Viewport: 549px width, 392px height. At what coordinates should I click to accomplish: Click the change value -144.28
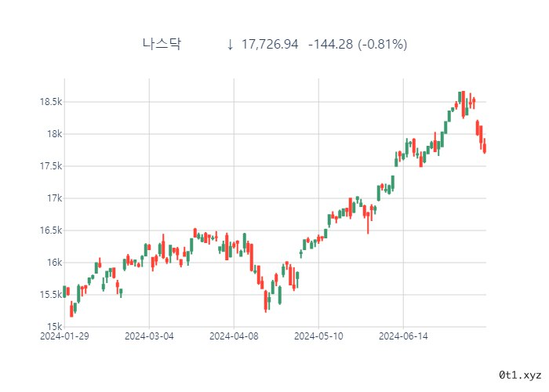tap(330, 44)
